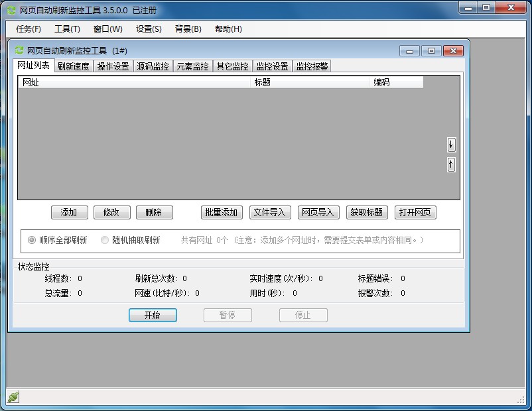Close the inner (1#) child window
The image size is (532, 411).
click(x=453, y=51)
